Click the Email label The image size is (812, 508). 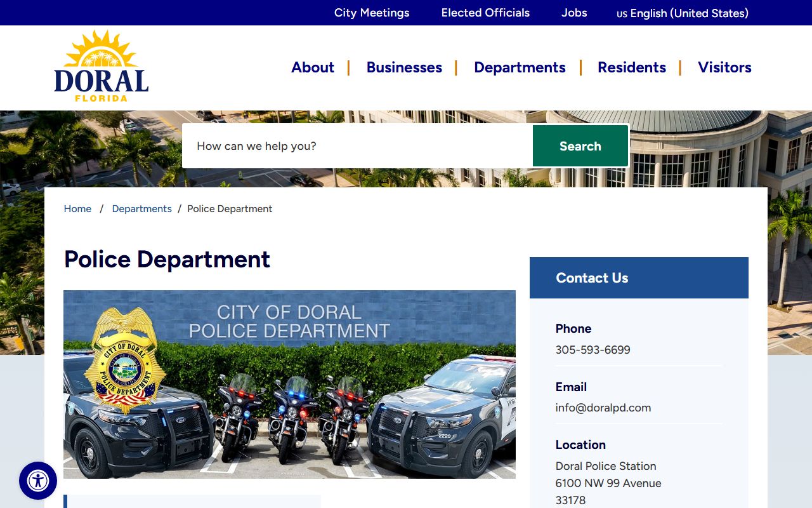[571, 387]
